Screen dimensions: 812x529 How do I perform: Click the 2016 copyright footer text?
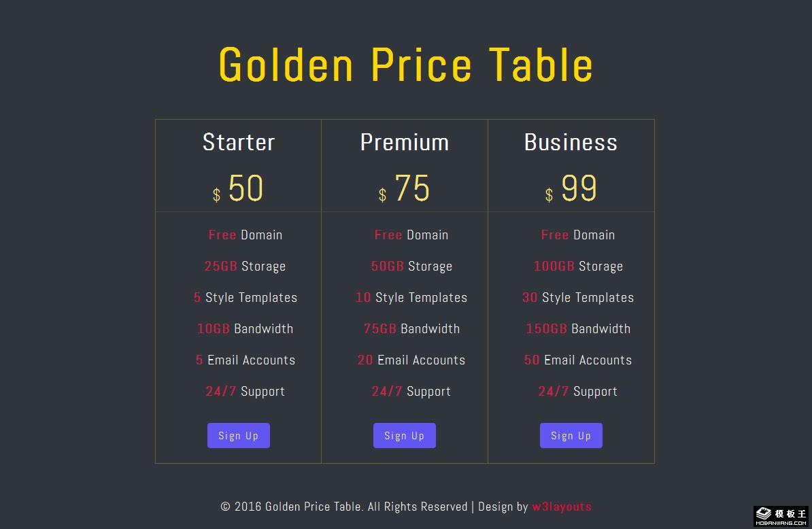click(343, 507)
